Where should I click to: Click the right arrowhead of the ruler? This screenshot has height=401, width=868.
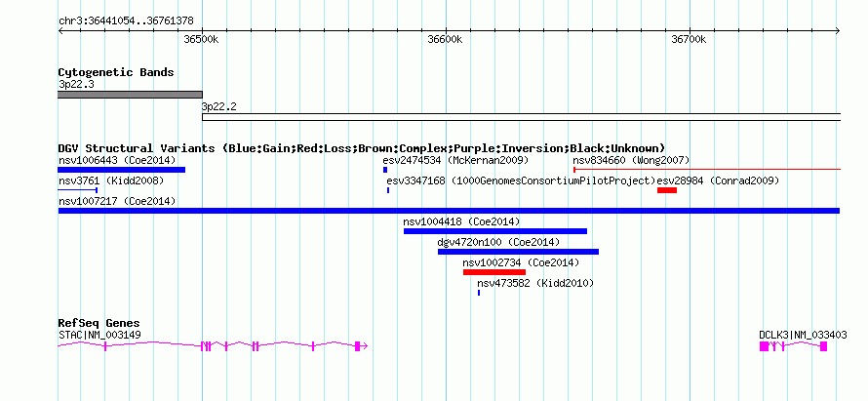click(x=838, y=31)
